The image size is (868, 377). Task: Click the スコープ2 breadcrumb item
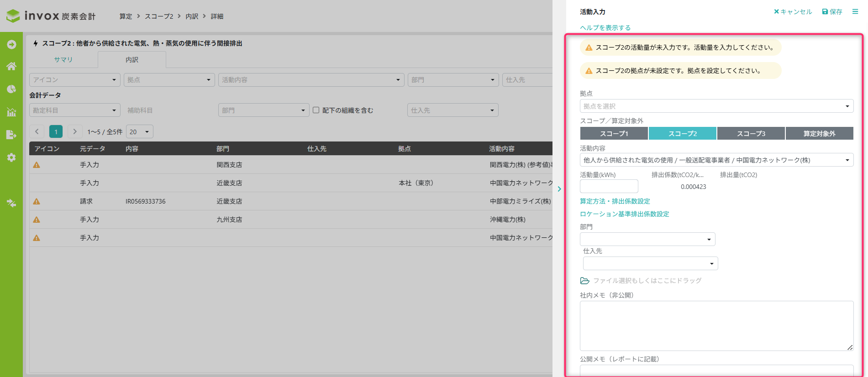pyautogui.click(x=159, y=16)
